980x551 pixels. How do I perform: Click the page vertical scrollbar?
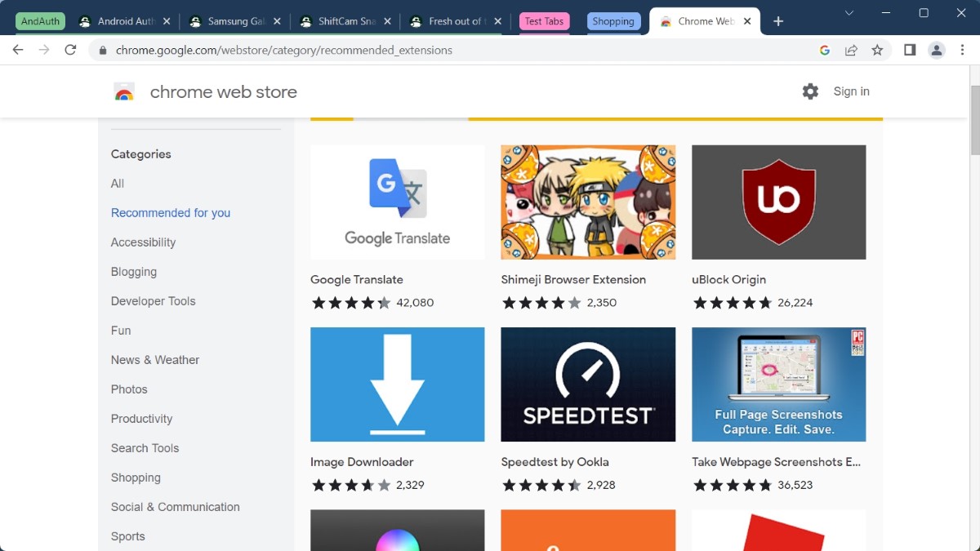pyautogui.click(x=974, y=119)
